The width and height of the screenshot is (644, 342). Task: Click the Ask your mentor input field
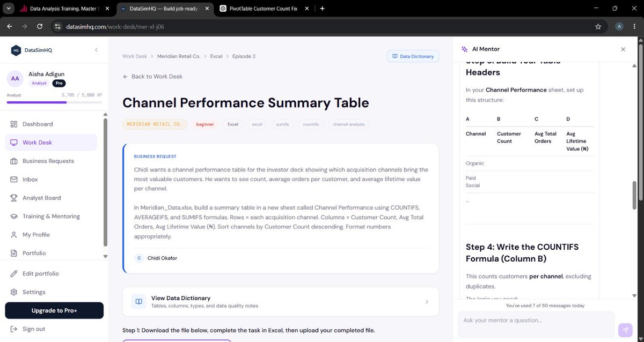(536, 324)
